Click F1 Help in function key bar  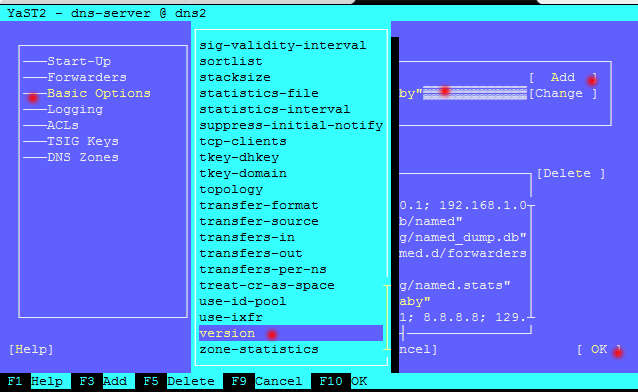tap(35, 381)
